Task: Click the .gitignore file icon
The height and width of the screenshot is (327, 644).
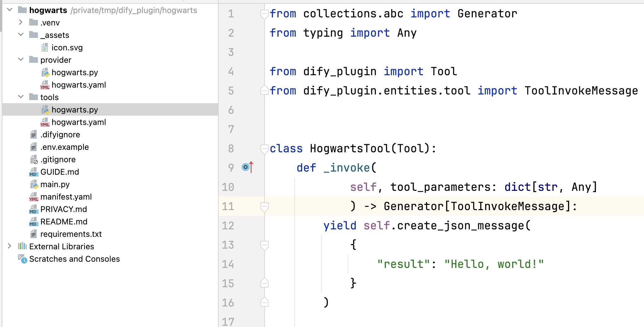Action: pyautogui.click(x=34, y=159)
